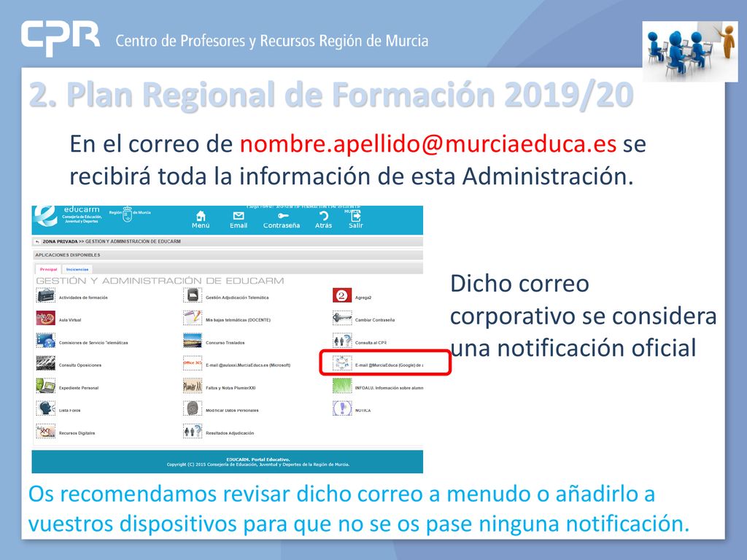Click Contraseña in the educarm header
This screenshot has height=560, width=747.
[x=282, y=220]
